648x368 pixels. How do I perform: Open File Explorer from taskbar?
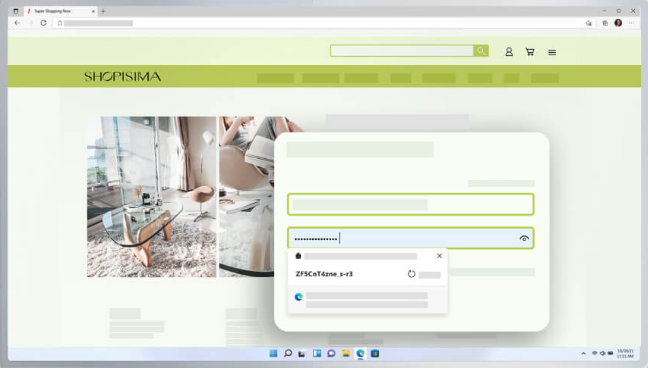[x=346, y=354]
